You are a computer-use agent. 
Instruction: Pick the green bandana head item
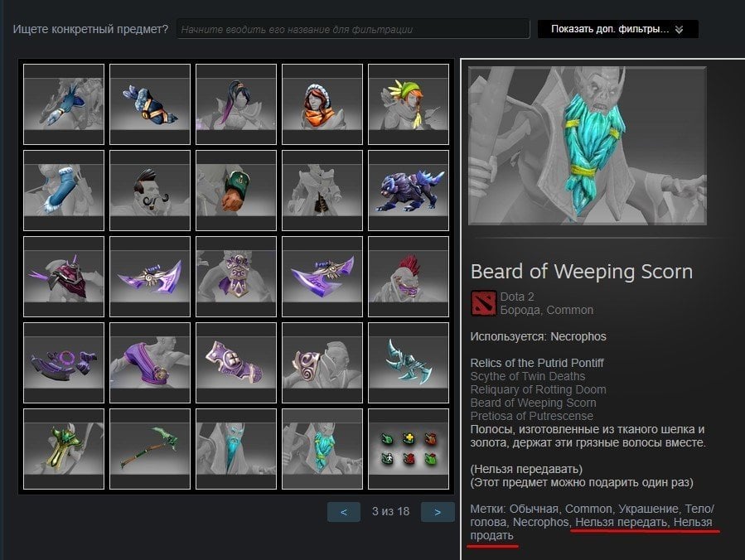(x=409, y=104)
